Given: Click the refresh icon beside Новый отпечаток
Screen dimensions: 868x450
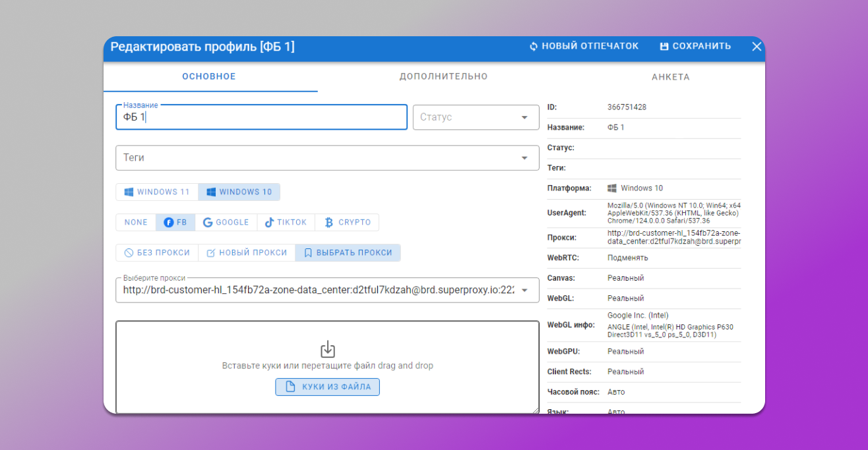Looking at the screenshot, I should tap(534, 47).
